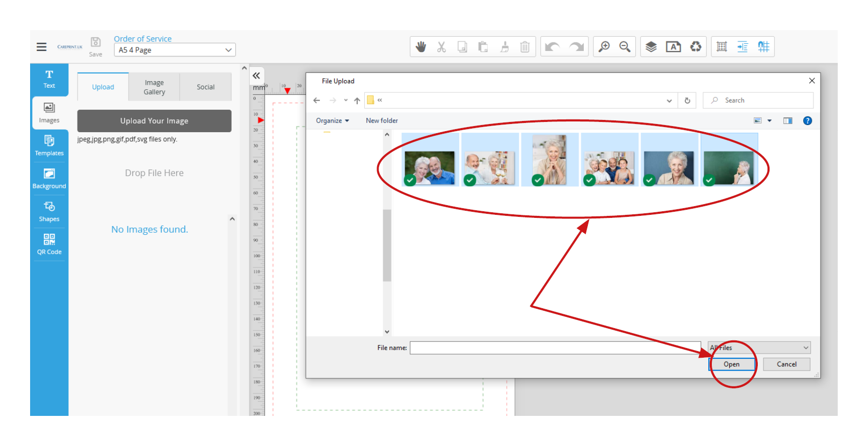Click the Upload Your Image button
Screen dimensions: 868x446
pyautogui.click(x=154, y=121)
